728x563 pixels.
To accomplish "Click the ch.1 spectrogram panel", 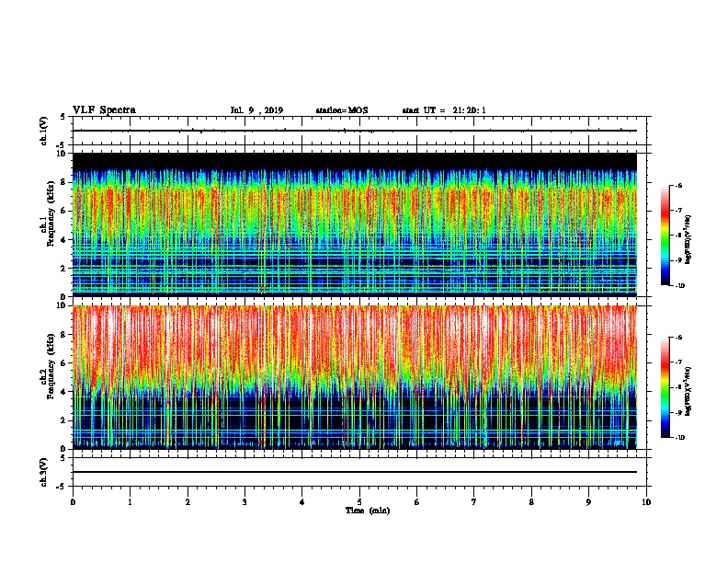I will click(355, 224).
